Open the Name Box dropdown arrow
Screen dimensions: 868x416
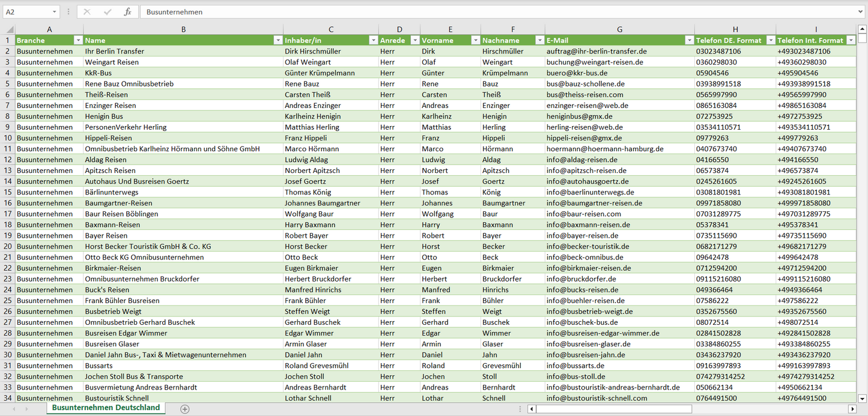click(x=54, y=12)
